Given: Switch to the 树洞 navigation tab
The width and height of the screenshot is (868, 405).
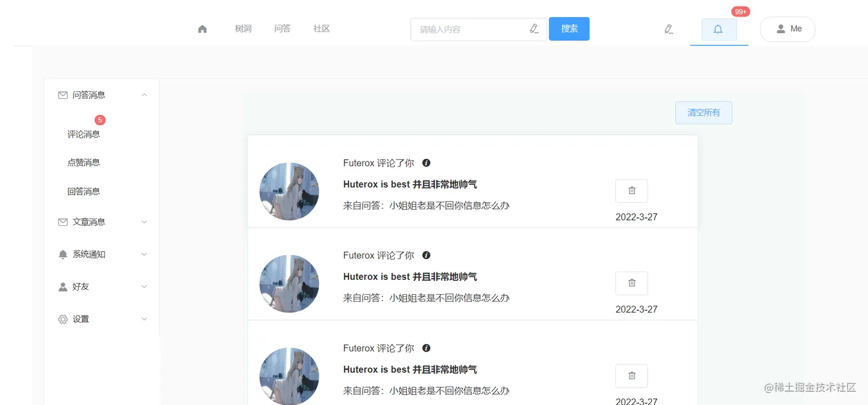Looking at the screenshot, I should tap(243, 28).
